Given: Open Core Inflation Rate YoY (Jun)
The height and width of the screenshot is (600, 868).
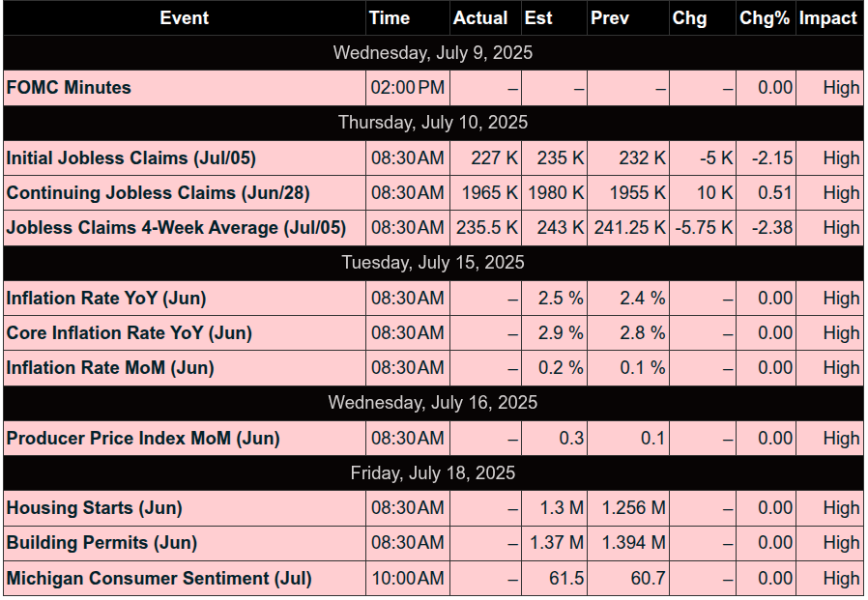Looking at the screenshot, I should (x=130, y=333).
